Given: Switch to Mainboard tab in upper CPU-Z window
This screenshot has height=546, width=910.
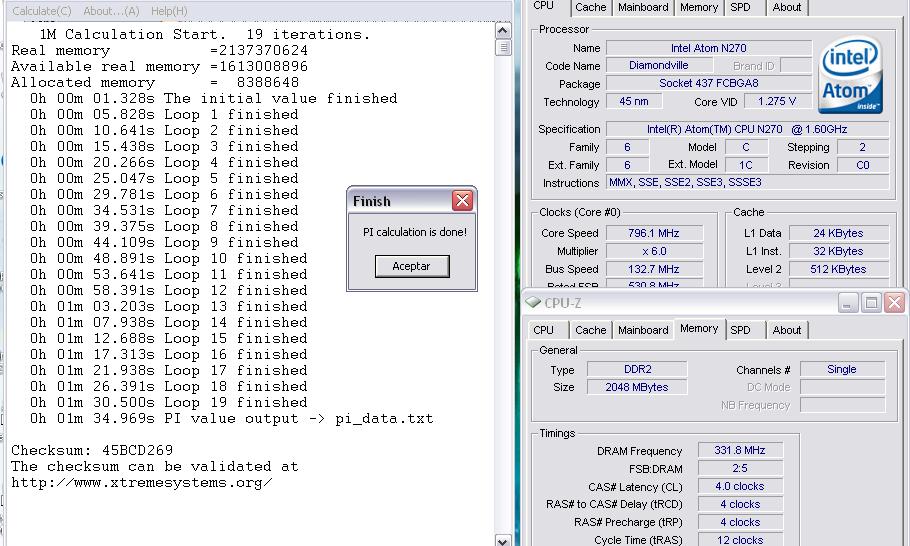Looking at the screenshot, I should coord(643,8).
